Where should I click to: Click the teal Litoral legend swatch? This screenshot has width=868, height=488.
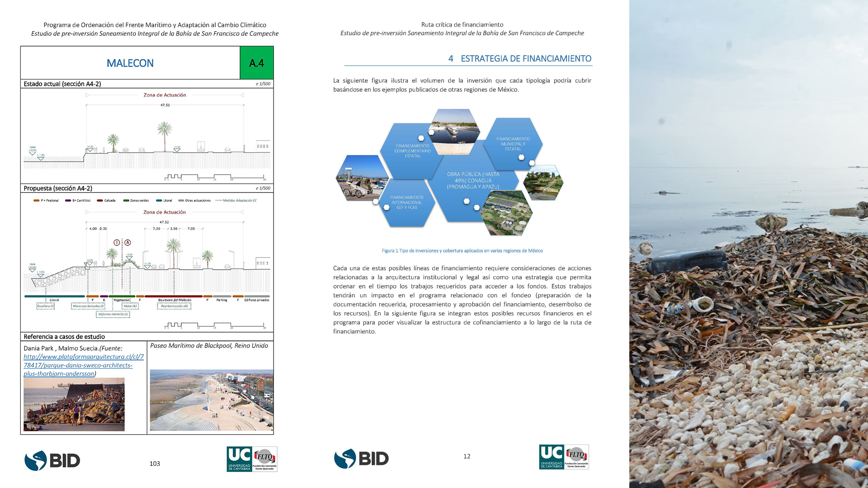(159, 201)
